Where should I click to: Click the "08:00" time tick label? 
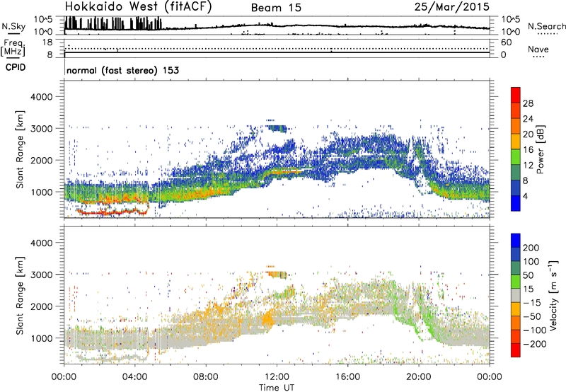pyautogui.click(x=206, y=377)
